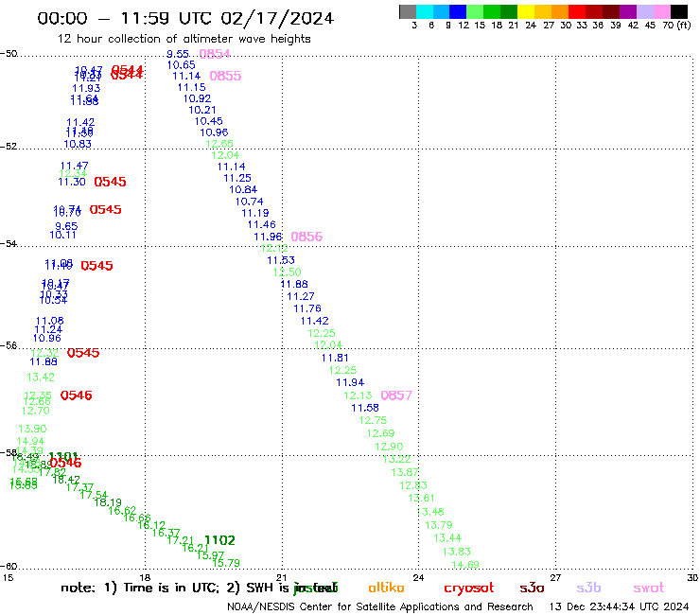Image resolution: width=700 pixels, height=615 pixels.
Task: Click the wave height value '11.27'
Action: [301, 296]
